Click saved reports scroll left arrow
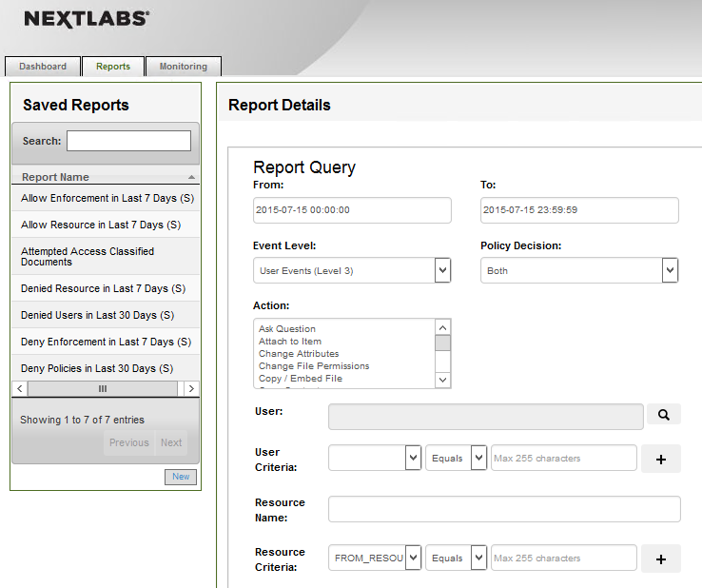Screen dimensions: 702x588 pos(20,389)
